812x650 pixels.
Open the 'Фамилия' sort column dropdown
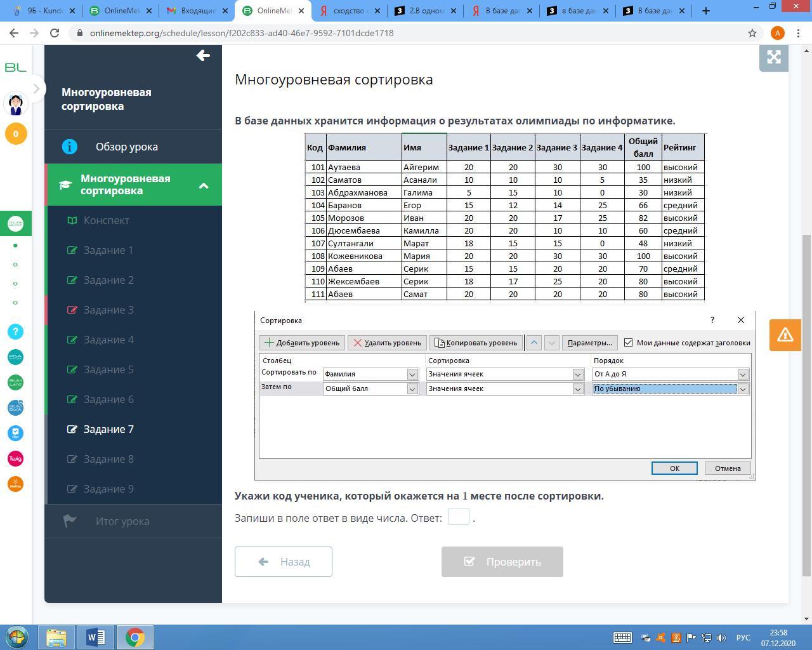(x=412, y=375)
